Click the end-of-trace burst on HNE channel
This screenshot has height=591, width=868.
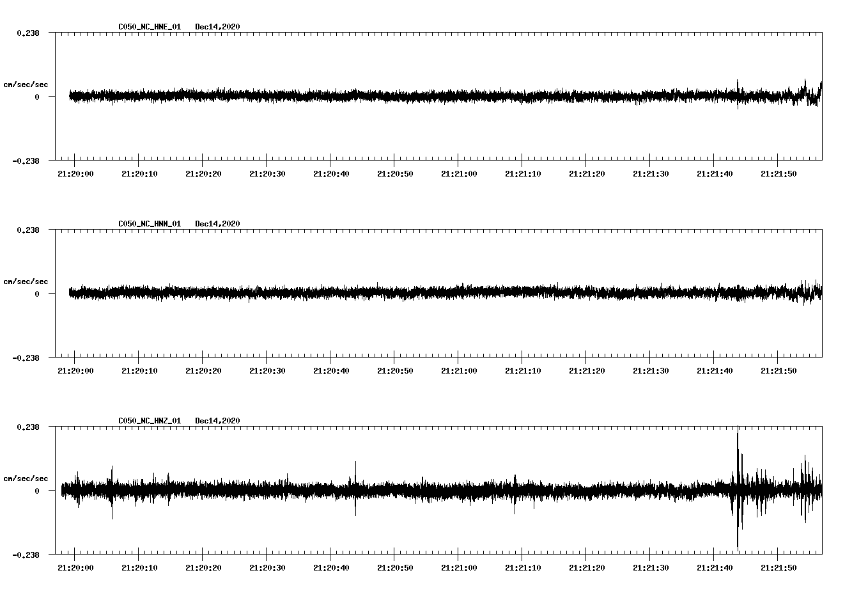[812, 93]
